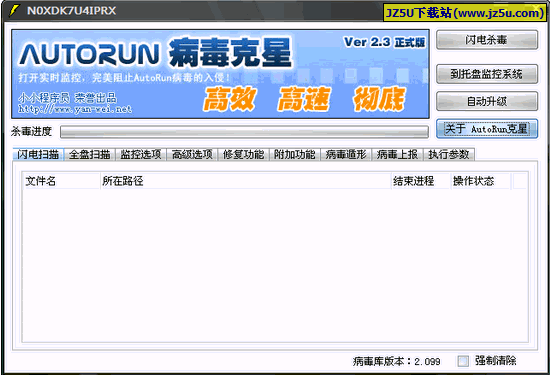Select the 附加功能 tab
The height and width of the screenshot is (375, 550).
pyautogui.click(x=295, y=154)
